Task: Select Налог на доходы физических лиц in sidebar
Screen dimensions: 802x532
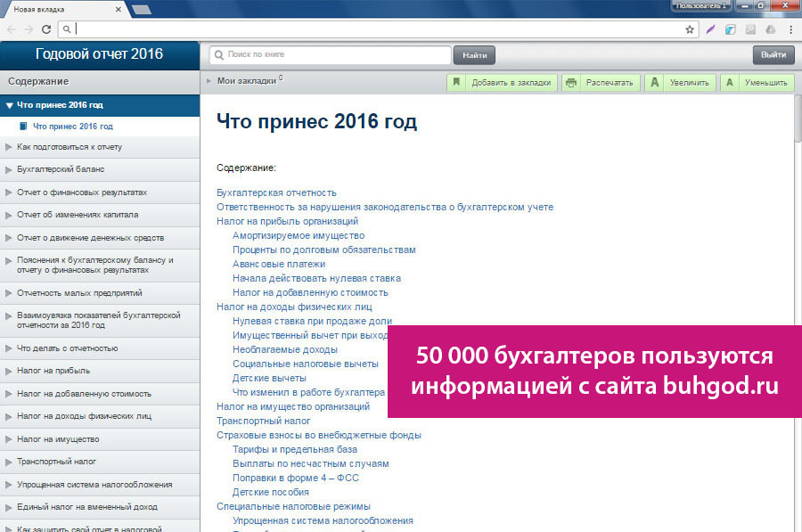Action: (100, 416)
